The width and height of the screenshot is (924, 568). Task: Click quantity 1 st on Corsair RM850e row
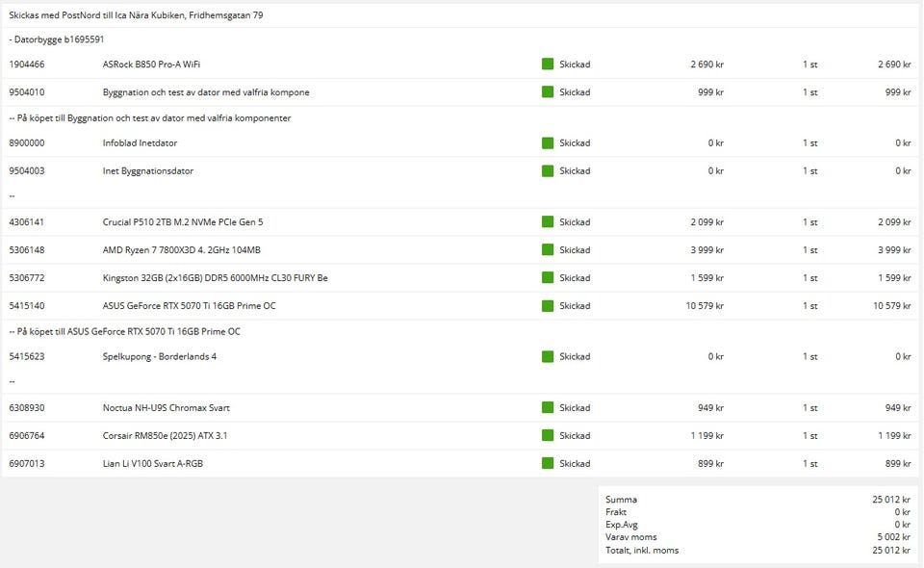(810, 435)
